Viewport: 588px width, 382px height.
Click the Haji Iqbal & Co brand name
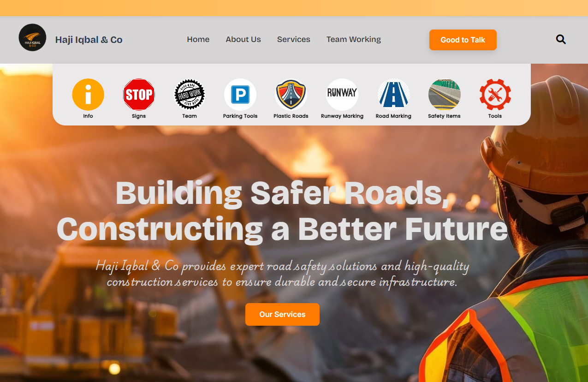89,40
